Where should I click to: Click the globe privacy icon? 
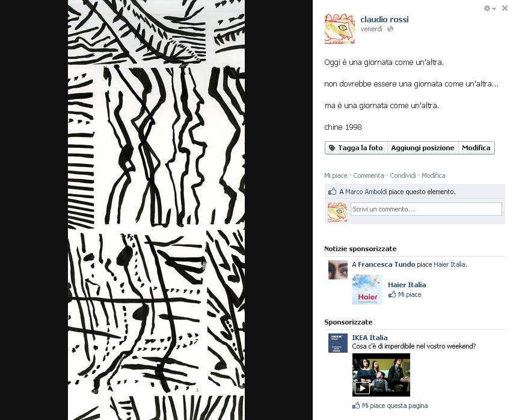(390, 29)
